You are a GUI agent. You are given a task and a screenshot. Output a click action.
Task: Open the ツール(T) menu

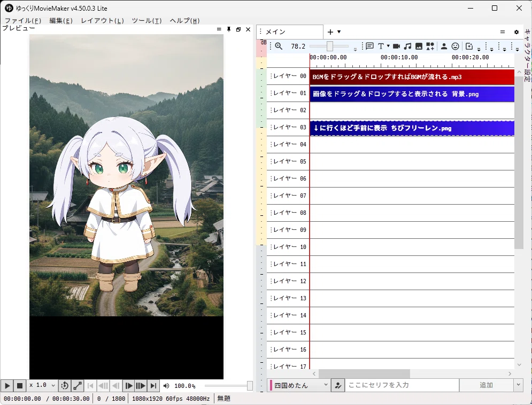(x=147, y=21)
